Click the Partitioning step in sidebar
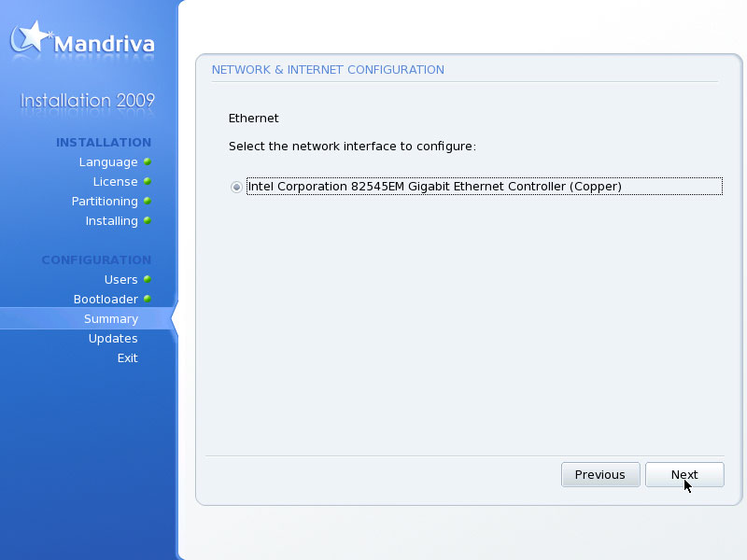 click(x=105, y=202)
